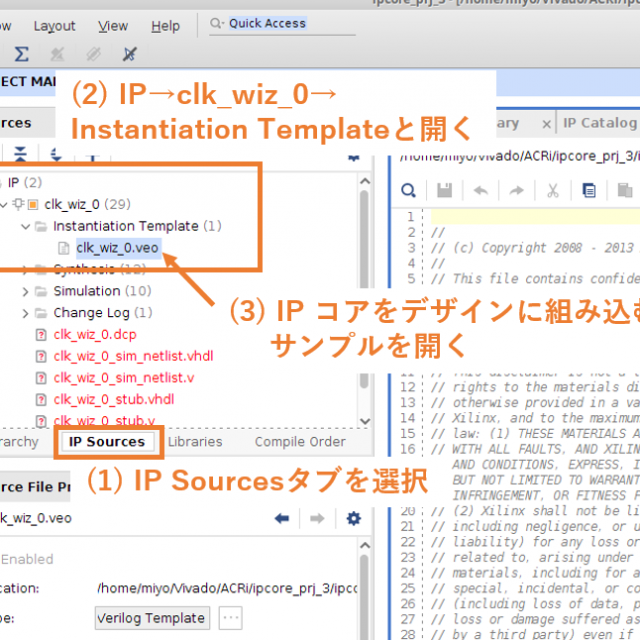The width and height of the screenshot is (640, 640).
Task: Switch to the IP Sources tab
Action: pyautogui.click(x=107, y=442)
